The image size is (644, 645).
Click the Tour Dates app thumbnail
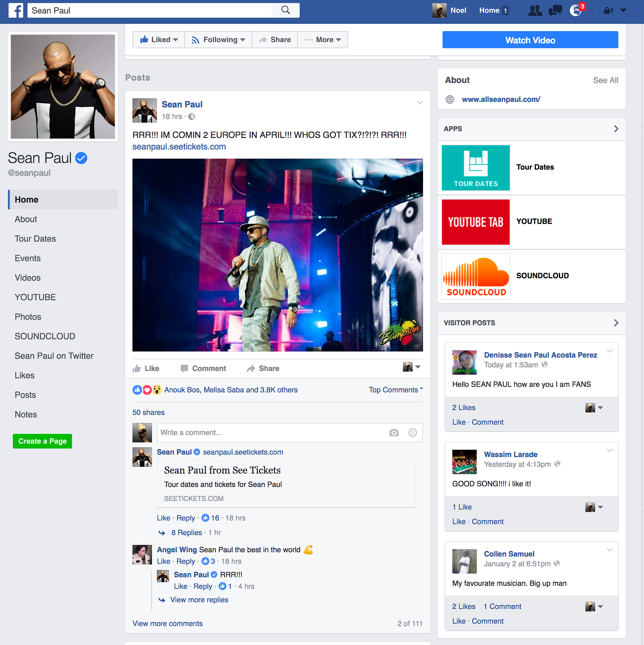click(x=476, y=168)
